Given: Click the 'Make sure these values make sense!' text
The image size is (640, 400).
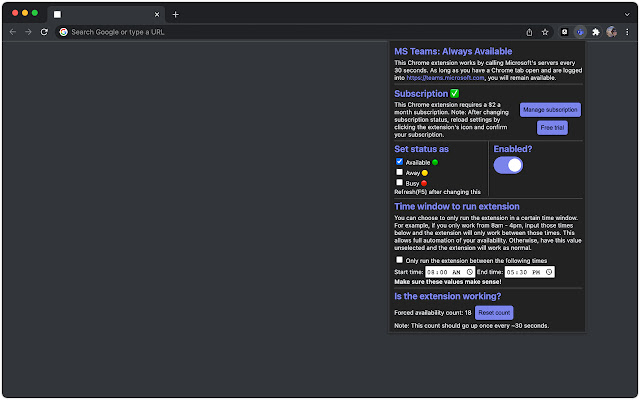Looking at the screenshot, I should pyautogui.click(x=448, y=282).
